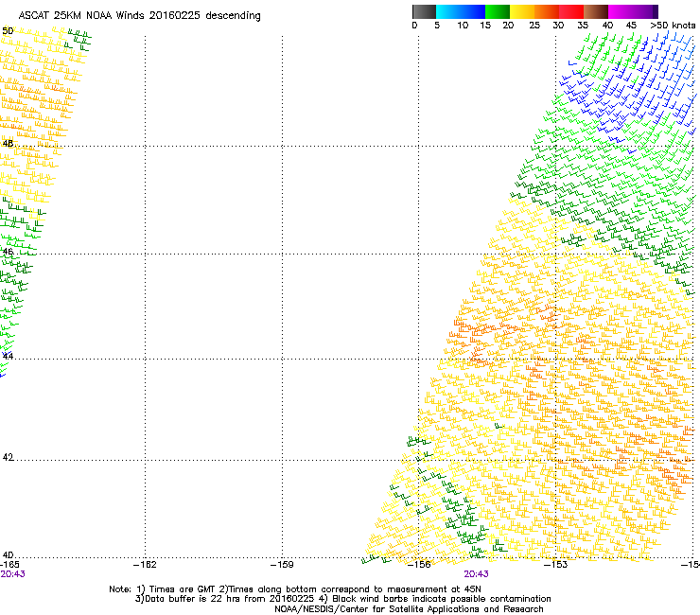
Task: Click the cyan-to-blue segment of the color bar
Action: tap(461, 11)
